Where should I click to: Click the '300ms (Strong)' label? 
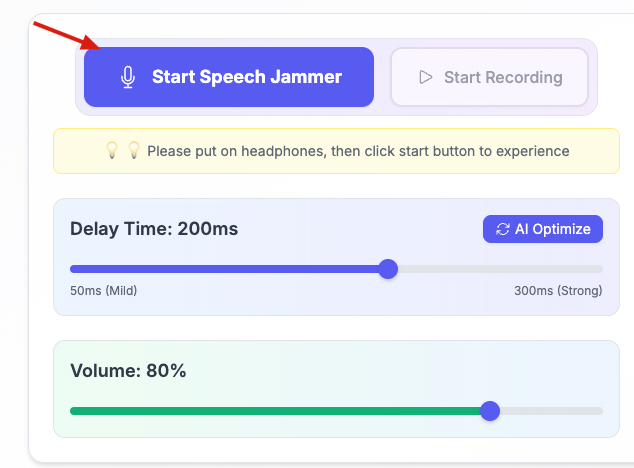pyautogui.click(x=558, y=290)
